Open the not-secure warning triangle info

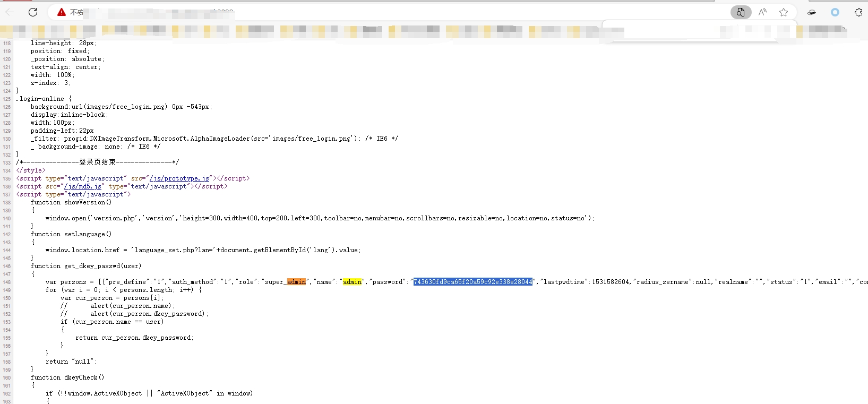point(62,12)
